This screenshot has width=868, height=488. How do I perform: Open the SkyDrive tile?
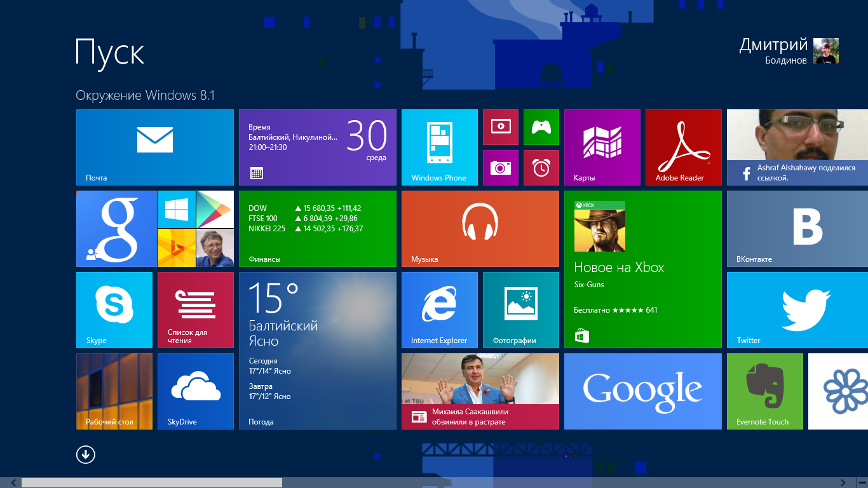click(x=196, y=391)
